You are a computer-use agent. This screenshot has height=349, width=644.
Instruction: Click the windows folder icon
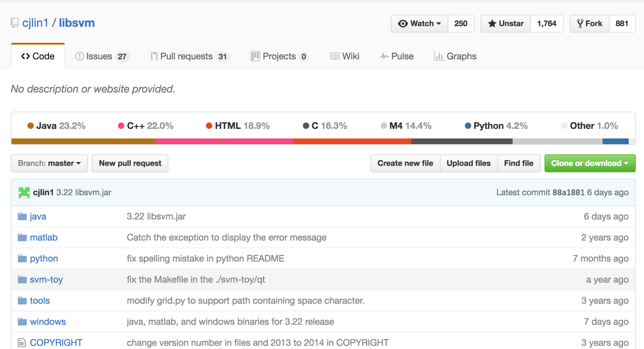click(x=22, y=322)
